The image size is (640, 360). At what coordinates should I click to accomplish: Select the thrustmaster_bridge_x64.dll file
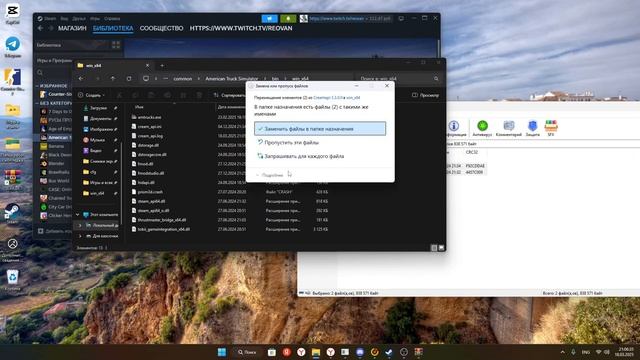coord(162,220)
